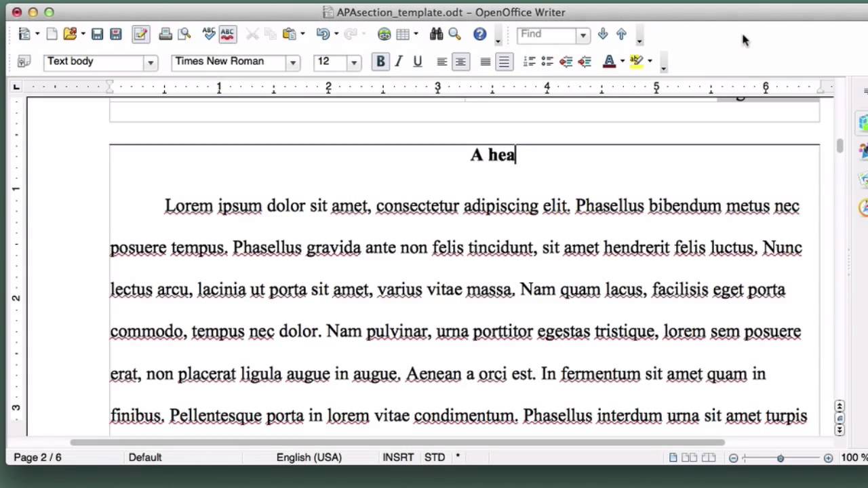Open the Highlighting color dropdown
Viewport: 868px width, 488px height.
tap(650, 62)
